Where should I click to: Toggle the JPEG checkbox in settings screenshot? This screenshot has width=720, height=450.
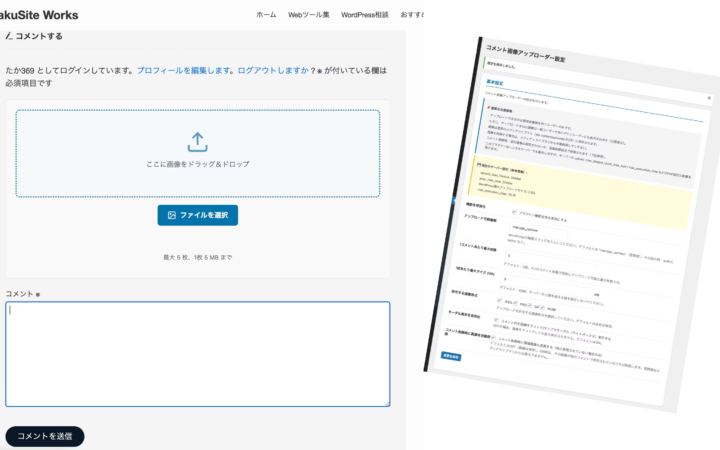tap(499, 300)
